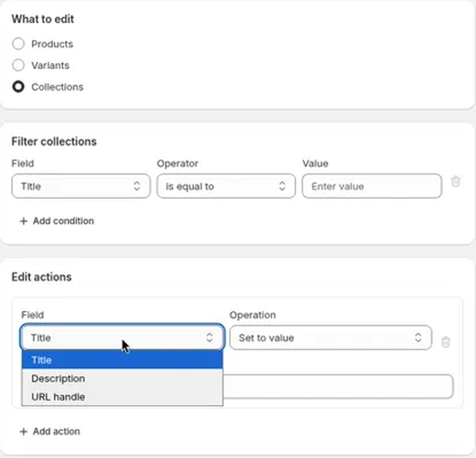Choose Title option in dropdown list
The image size is (476, 458).
click(122, 360)
